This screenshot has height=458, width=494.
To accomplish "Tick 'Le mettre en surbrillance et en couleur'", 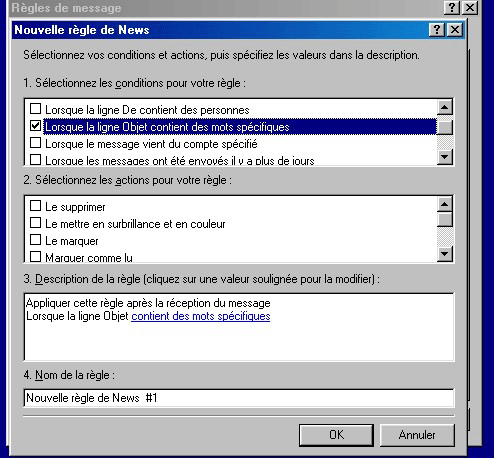I will click(36, 223).
